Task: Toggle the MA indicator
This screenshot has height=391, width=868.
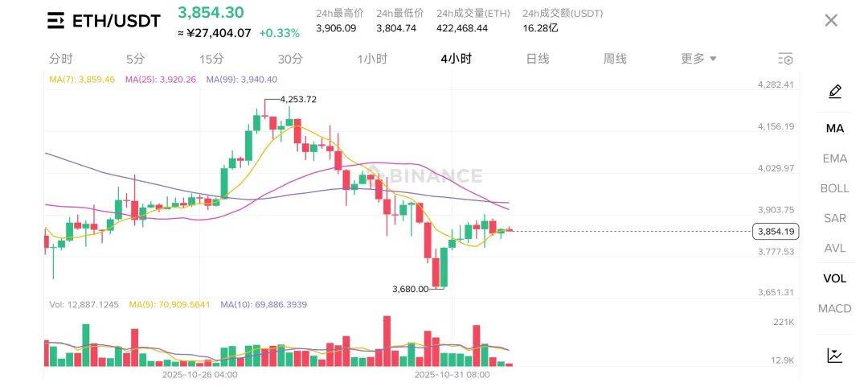Action: (x=834, y=129)
